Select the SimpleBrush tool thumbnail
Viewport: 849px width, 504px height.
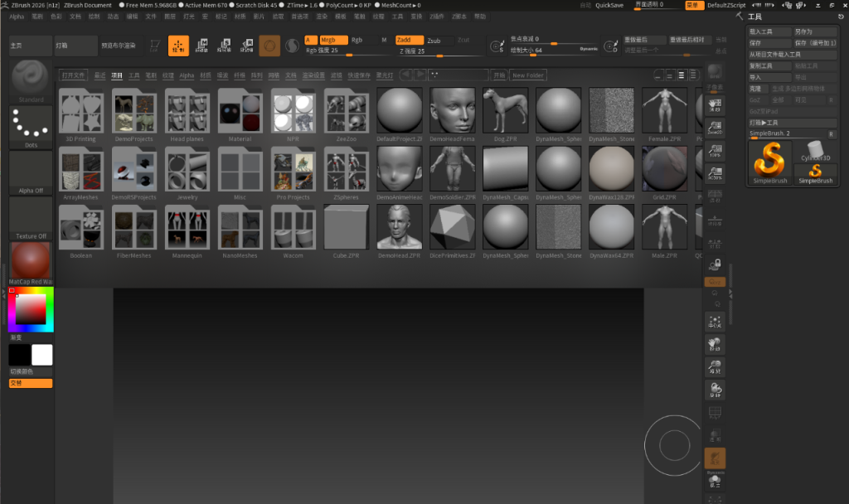[769, 162]
